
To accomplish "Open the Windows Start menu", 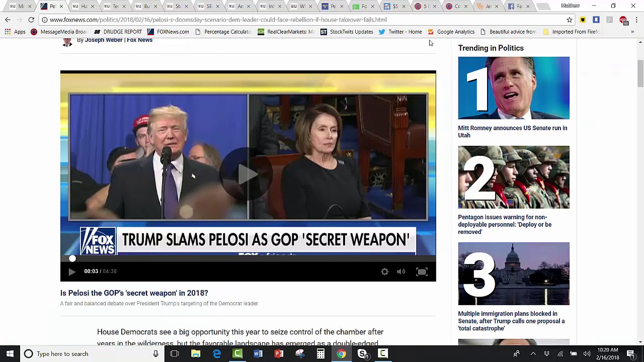I will click(10, 354).
